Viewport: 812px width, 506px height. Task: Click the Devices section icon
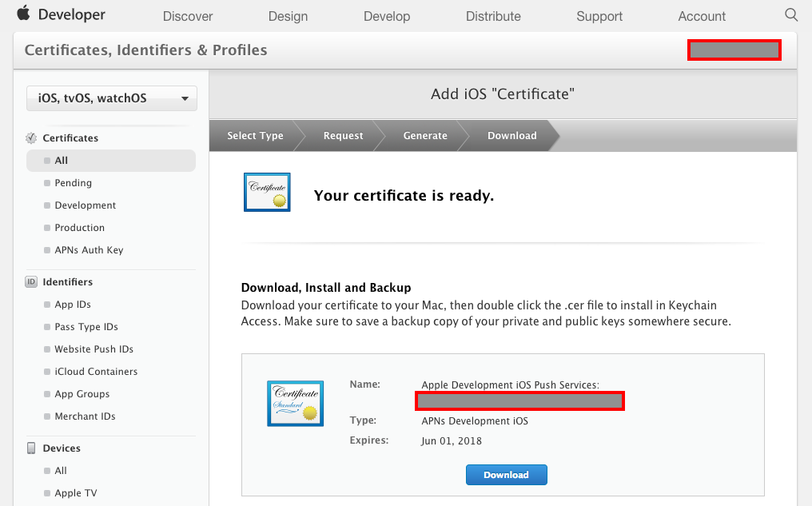click(31, 448)
